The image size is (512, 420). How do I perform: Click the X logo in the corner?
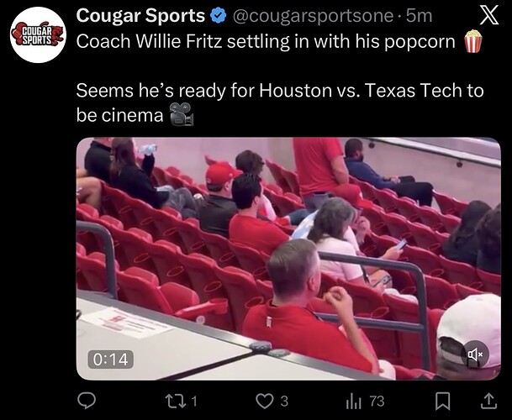click(x=488, y=15)
